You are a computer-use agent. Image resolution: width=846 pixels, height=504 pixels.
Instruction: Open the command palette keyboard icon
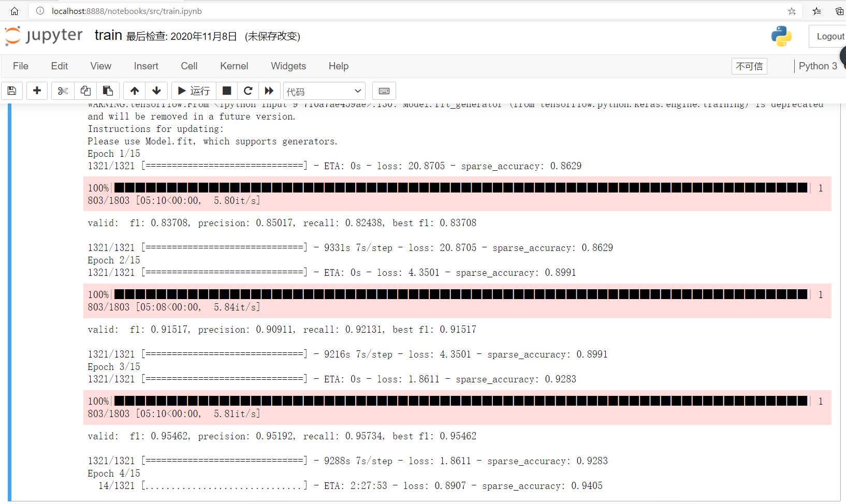tap(384, 91)
